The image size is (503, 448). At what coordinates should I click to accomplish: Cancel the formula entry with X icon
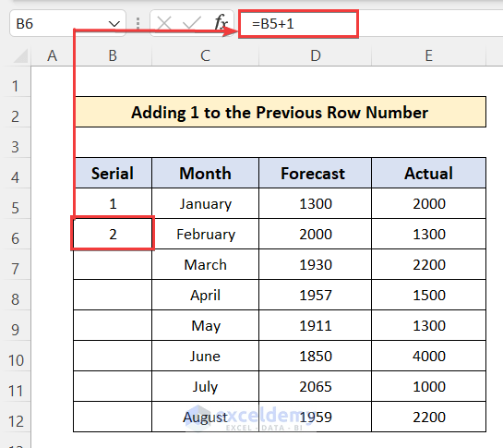164,23
